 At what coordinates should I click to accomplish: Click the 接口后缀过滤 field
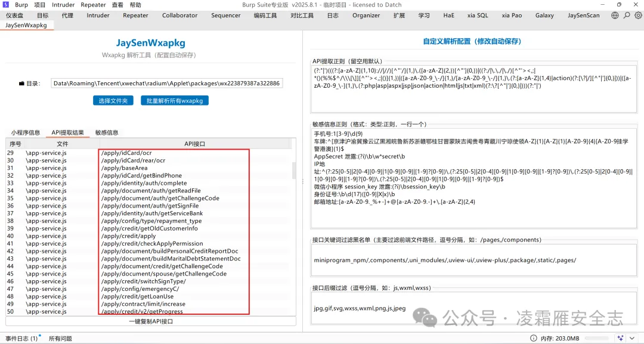point(473,308)
